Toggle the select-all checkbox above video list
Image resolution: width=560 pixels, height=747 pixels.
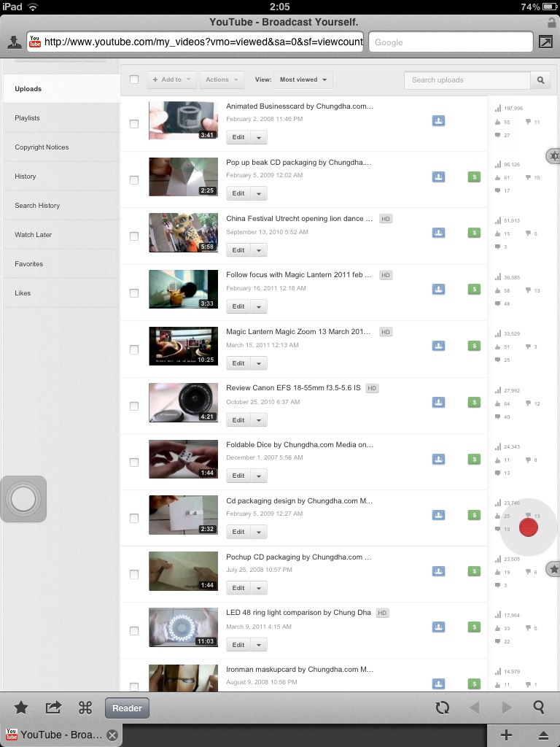point(134,80)
